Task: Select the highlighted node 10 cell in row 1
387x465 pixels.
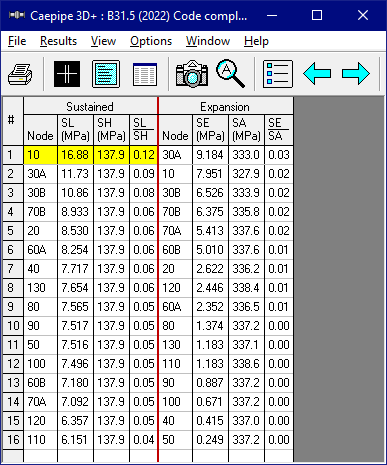Action: [x=40, y=155]
